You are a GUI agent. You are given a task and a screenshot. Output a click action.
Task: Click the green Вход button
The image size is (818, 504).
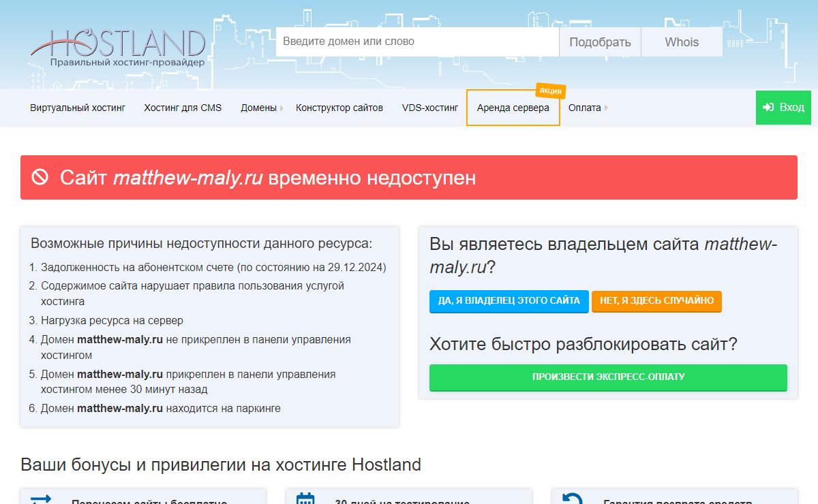point(783,108)
